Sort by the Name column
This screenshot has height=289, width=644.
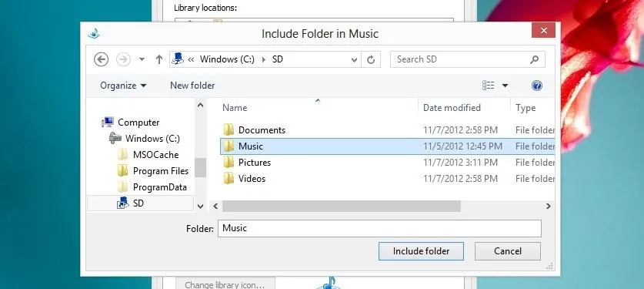(235, 108)
